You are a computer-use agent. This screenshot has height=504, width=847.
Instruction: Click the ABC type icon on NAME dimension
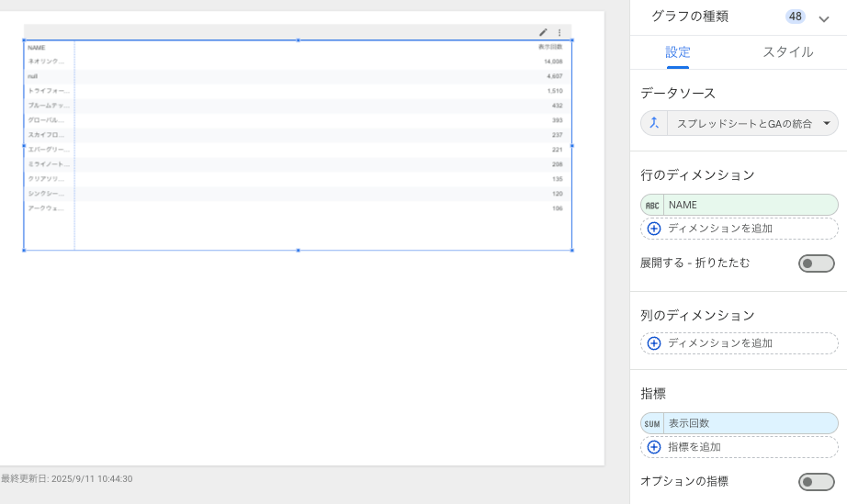(652, 205)
